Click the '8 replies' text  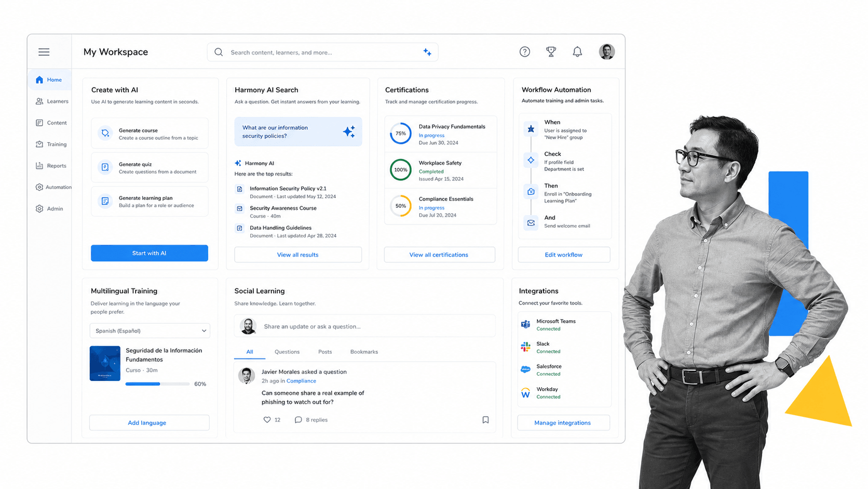317,420
